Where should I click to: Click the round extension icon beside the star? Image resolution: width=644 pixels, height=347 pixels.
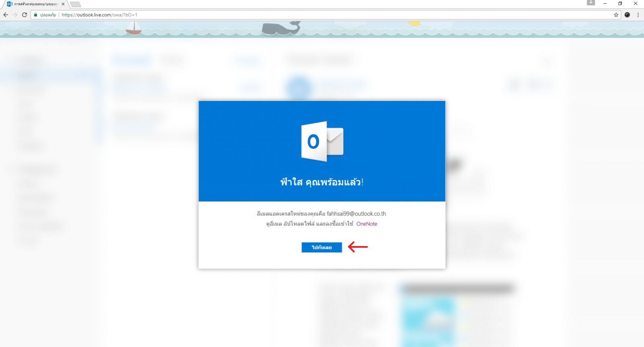(x=627, y=15)
